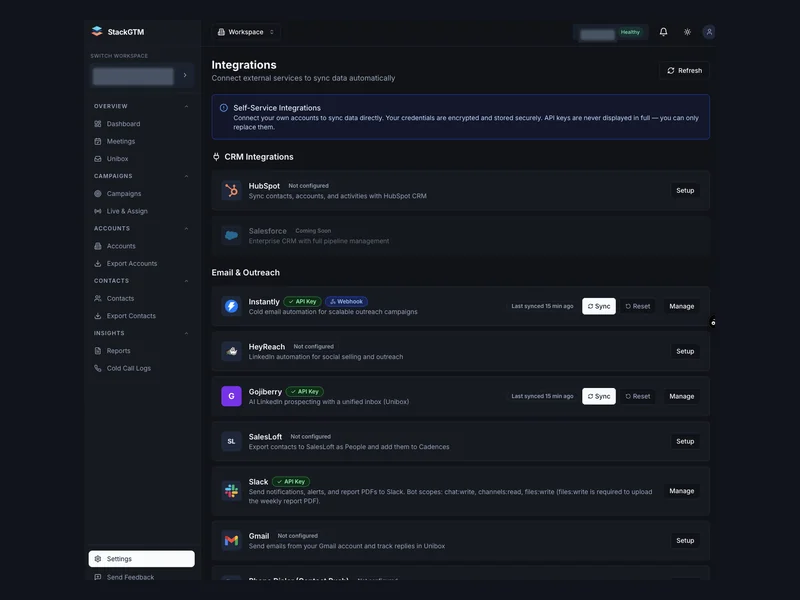Collapse the Accounts section chevron

tap(186, 229)
